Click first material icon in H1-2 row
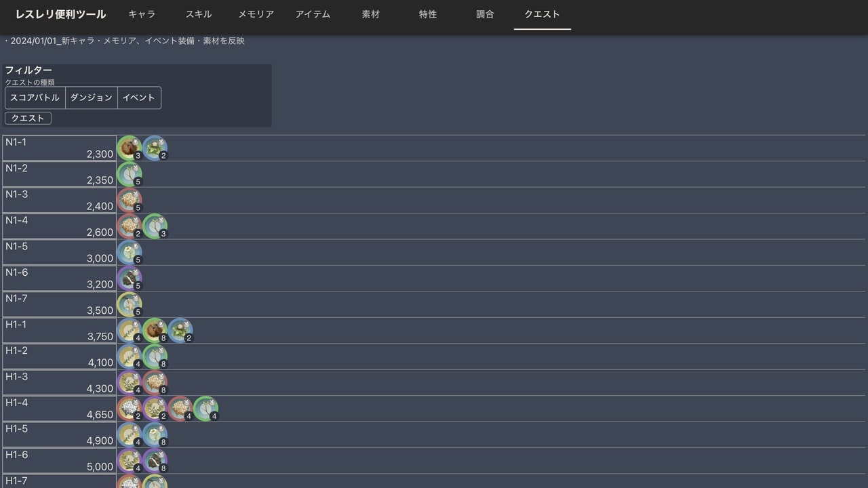The width and height of the screenshot is (868, 488). point(129,357)
